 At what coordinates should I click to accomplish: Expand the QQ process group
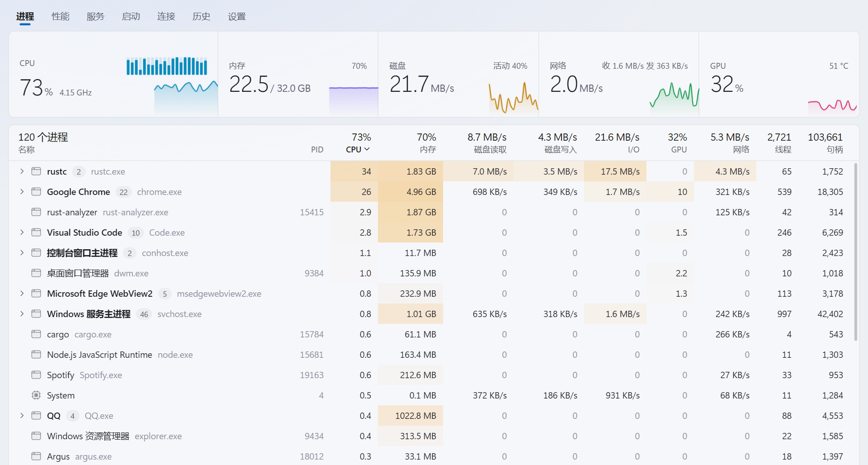(x=22, y=416)
